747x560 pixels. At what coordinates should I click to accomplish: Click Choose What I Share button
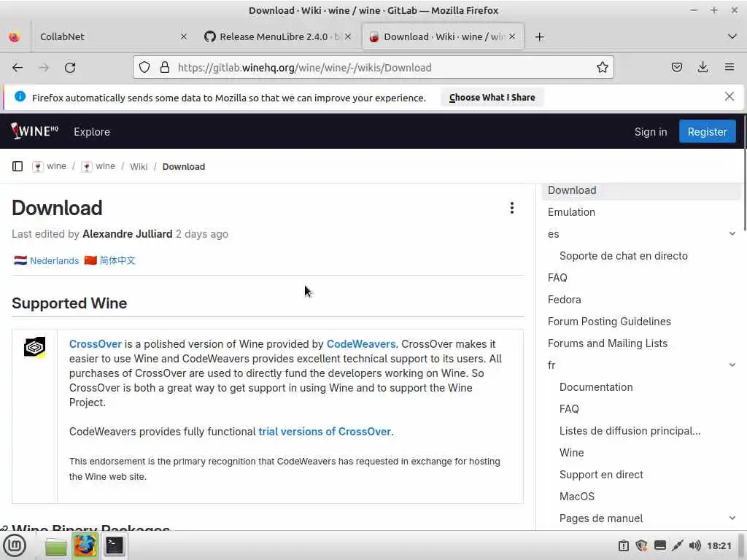click(492, 98)
